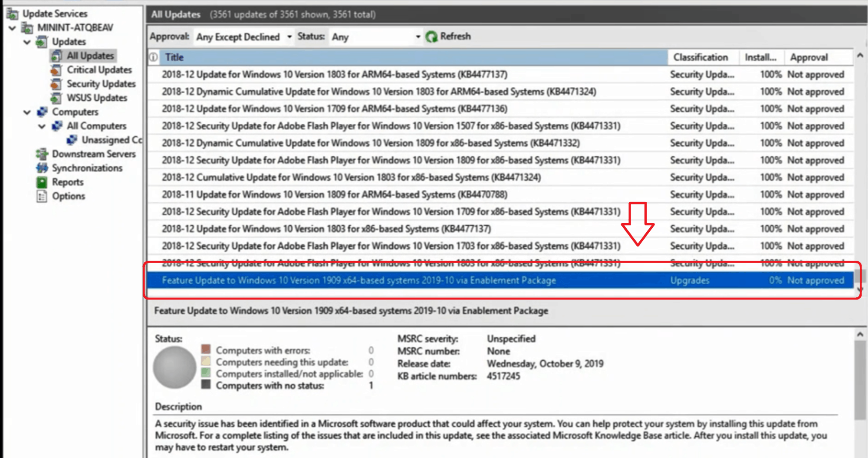
Task: Select update KB4477137 for ARM64 Version 1803
Action: pyautogui.click(x=500, y=75)
